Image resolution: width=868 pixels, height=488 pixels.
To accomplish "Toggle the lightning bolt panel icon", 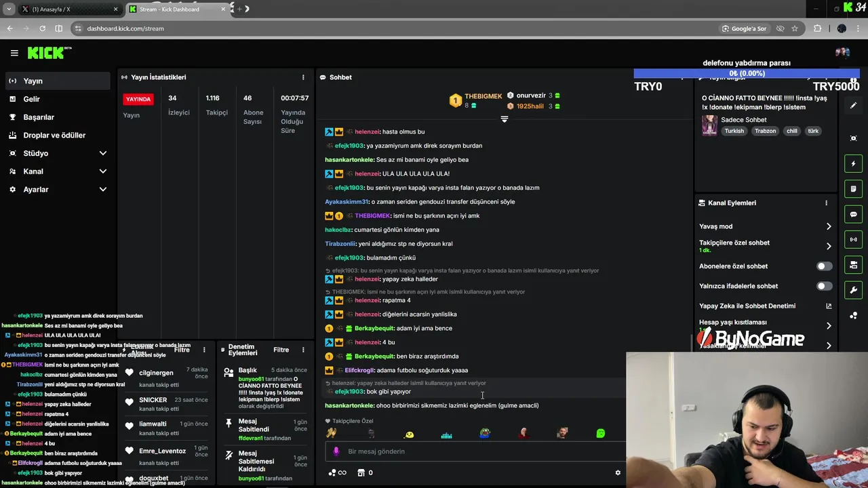I will coord(853,163).
